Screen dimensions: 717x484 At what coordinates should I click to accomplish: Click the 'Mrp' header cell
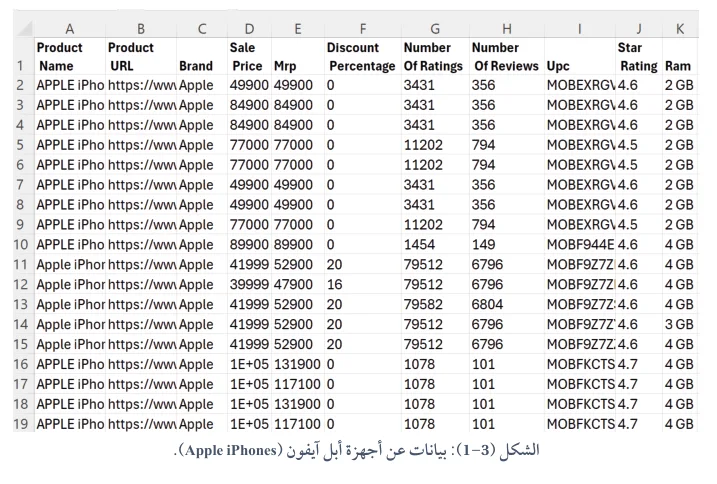298,57
